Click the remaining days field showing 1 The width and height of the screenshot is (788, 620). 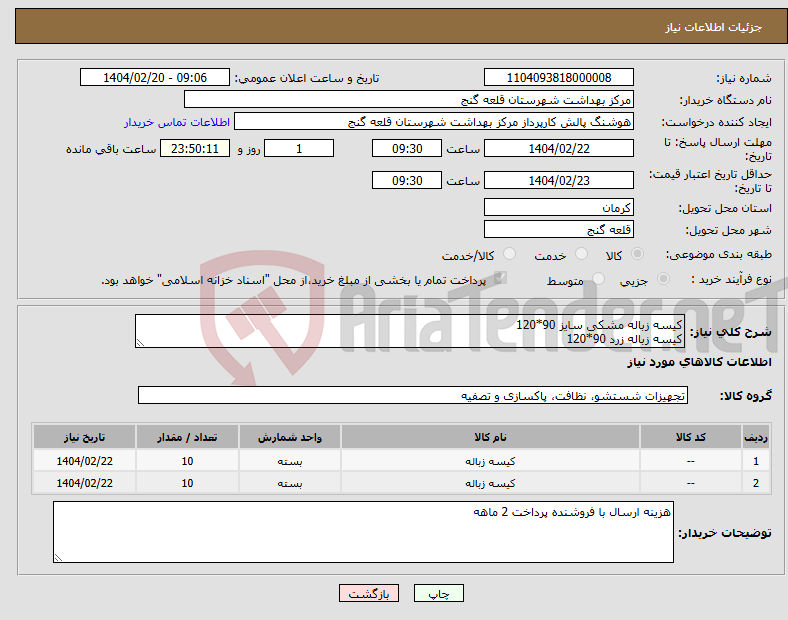(x=299, y=148)
